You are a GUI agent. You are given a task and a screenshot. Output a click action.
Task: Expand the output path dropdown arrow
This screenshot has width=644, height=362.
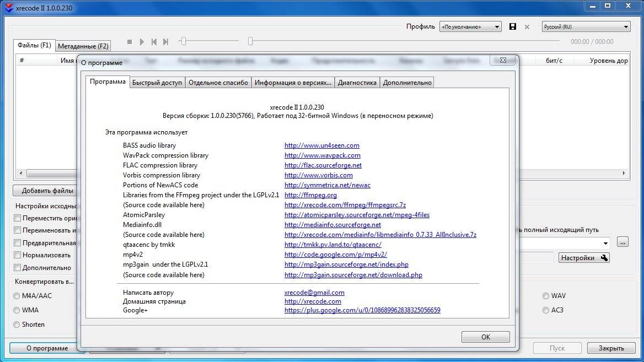(605, 244)
